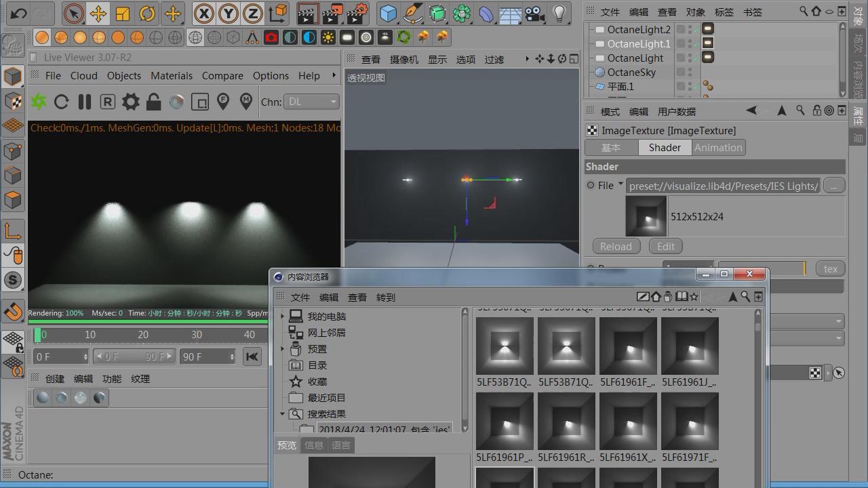The width and height of the screenshot is (868, 488).
Task: Adjust the Power slider bar
Action: tap(762, 269)
